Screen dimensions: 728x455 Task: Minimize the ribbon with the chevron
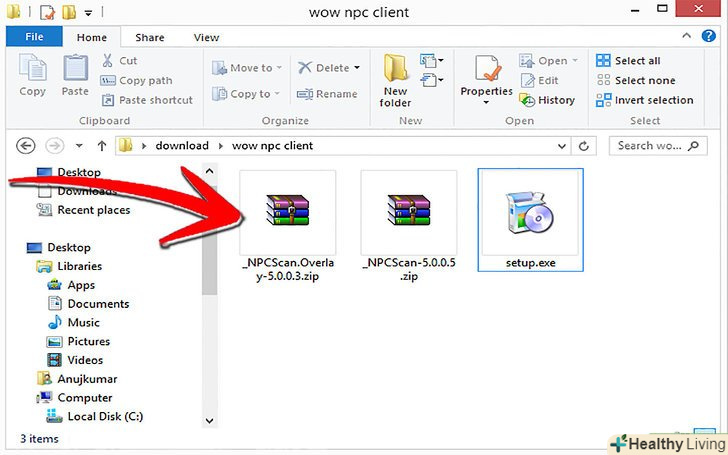pos(687,36)
